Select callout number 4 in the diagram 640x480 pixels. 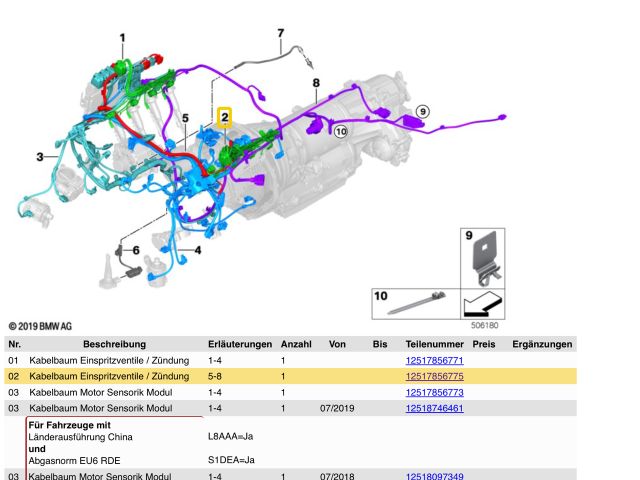tap(197, 249)
